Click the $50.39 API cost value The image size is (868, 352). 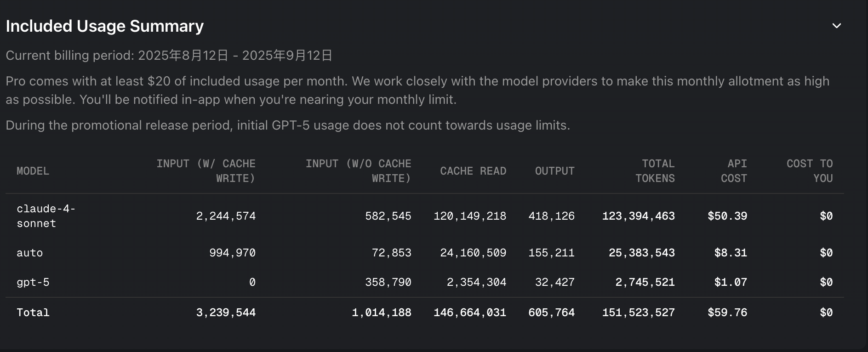tap(727, 216)
